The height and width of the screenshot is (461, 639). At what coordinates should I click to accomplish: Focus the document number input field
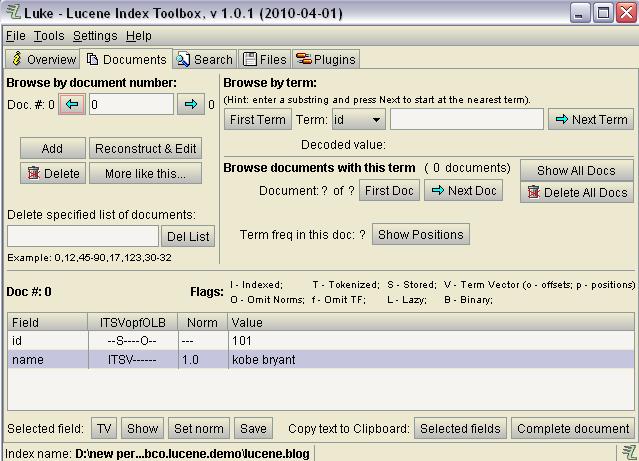131,104
